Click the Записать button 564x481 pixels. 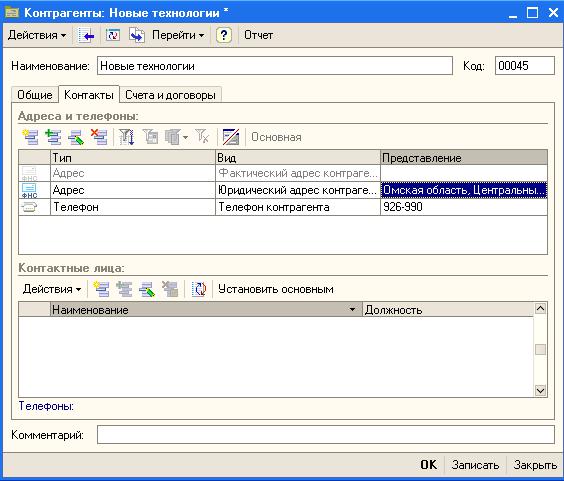(x=475, y=465)
